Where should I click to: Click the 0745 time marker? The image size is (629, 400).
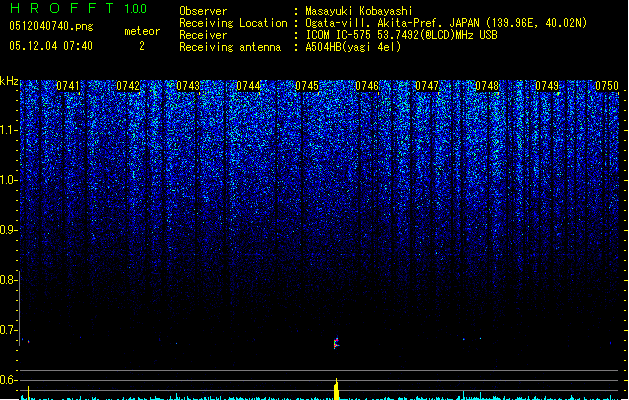(x=307, y=86)
